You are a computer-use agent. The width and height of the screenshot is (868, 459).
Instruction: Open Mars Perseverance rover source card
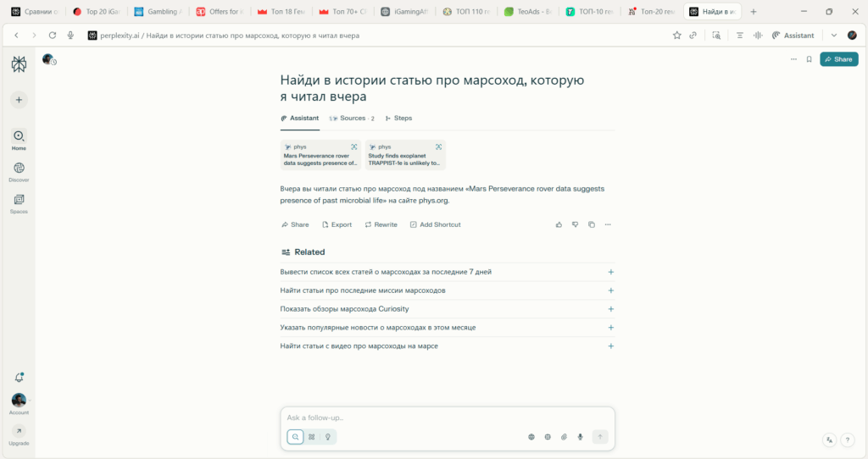tap(320, 155)
